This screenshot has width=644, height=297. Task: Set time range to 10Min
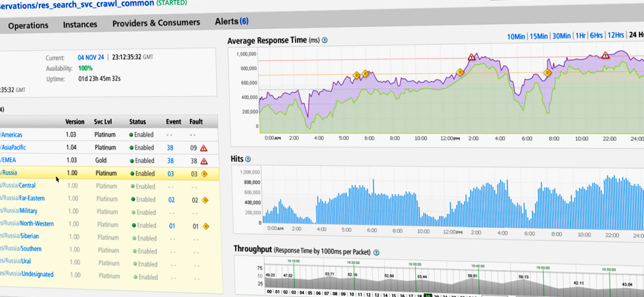515,36
